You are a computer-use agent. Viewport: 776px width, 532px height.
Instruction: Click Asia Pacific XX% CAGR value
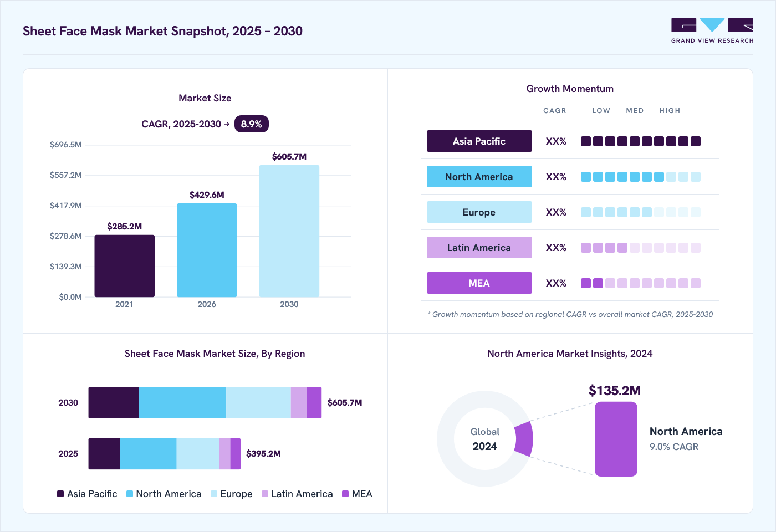556,141
